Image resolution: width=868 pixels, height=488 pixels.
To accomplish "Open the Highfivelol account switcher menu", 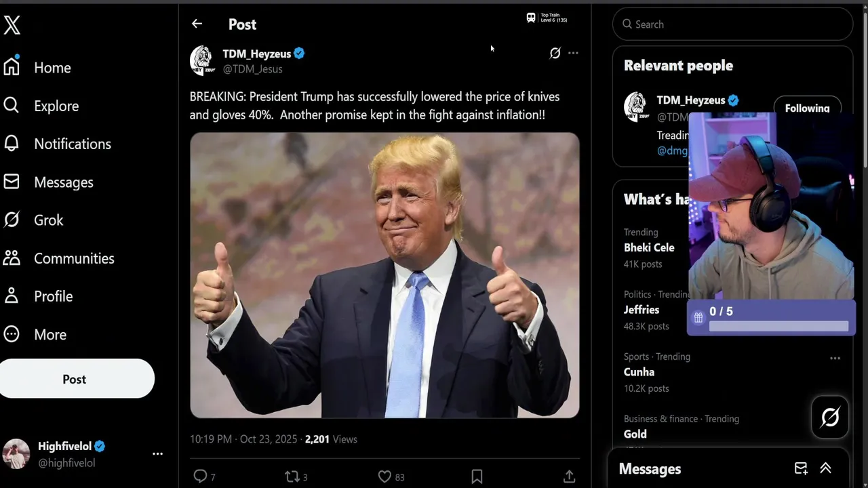I will [157, 454].
